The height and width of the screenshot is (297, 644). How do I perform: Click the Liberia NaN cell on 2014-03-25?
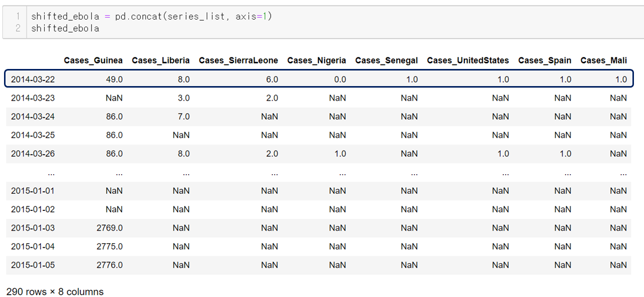pyautogui.click(x=181, y=135)
